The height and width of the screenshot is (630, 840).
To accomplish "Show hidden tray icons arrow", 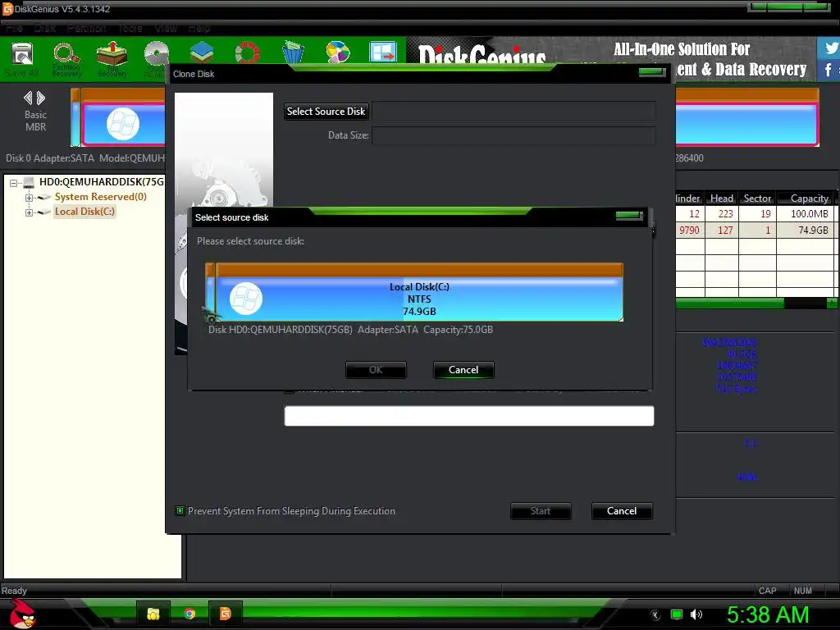I will click(x=655, y=615).
